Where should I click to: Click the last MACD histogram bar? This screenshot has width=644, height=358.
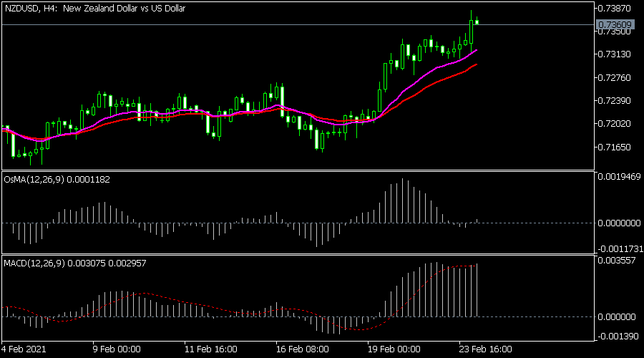477,290
